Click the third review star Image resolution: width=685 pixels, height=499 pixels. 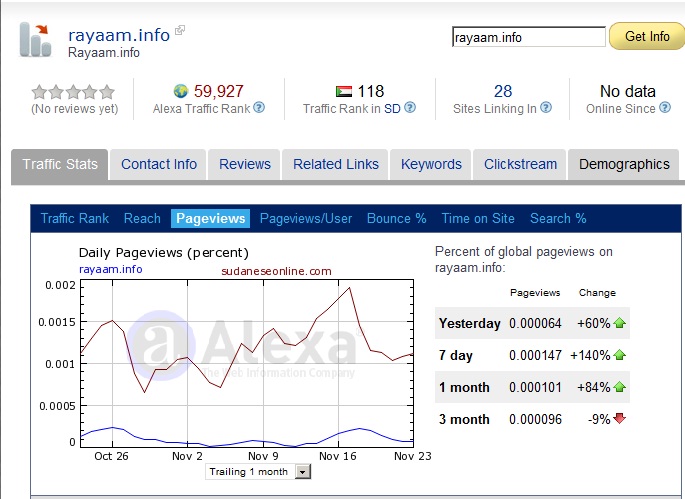73,92
